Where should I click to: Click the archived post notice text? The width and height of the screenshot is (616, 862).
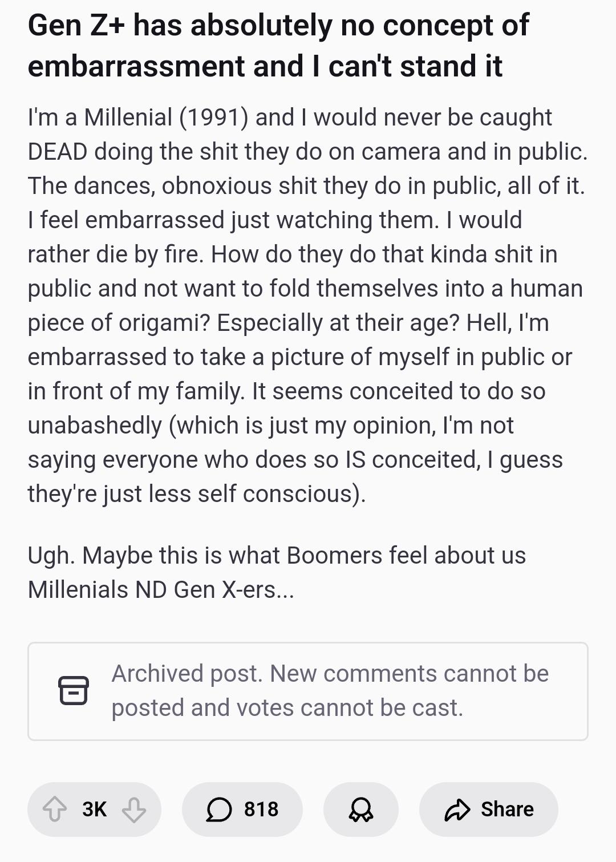[330, 690]
